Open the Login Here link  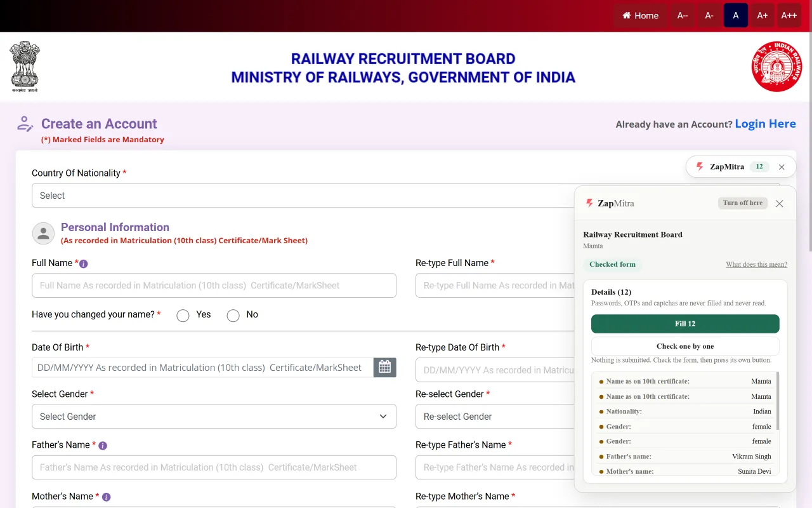[x=765, y=124]
